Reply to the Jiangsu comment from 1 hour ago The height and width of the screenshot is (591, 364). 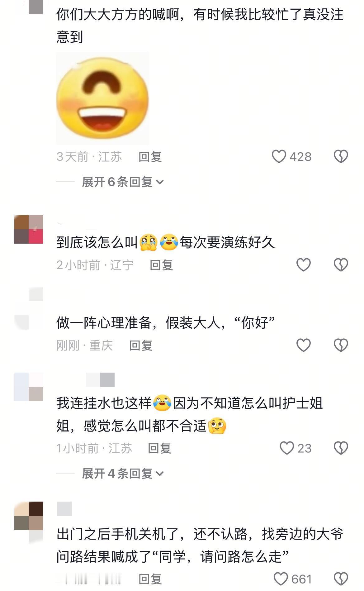[x=159, y=448]
